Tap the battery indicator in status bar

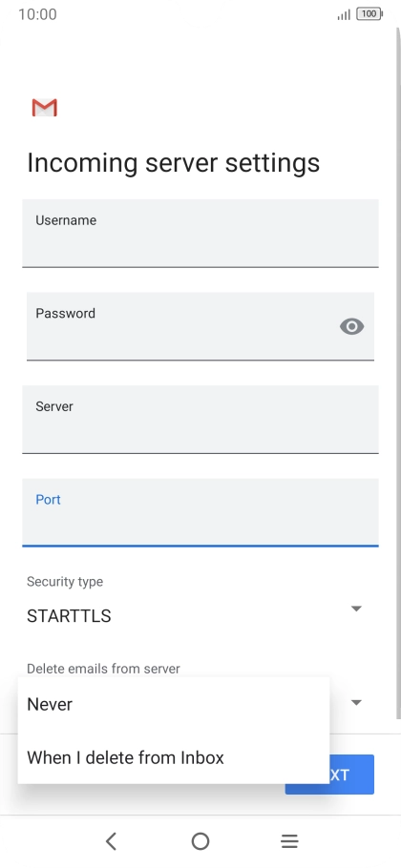point(369,14)
